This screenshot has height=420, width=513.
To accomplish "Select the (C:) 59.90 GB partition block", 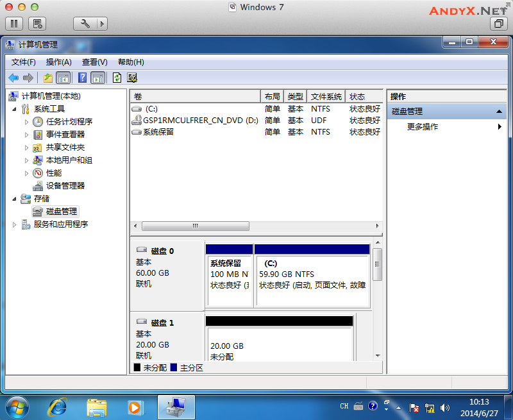I will pyautogui.click(x=312, y=276).
